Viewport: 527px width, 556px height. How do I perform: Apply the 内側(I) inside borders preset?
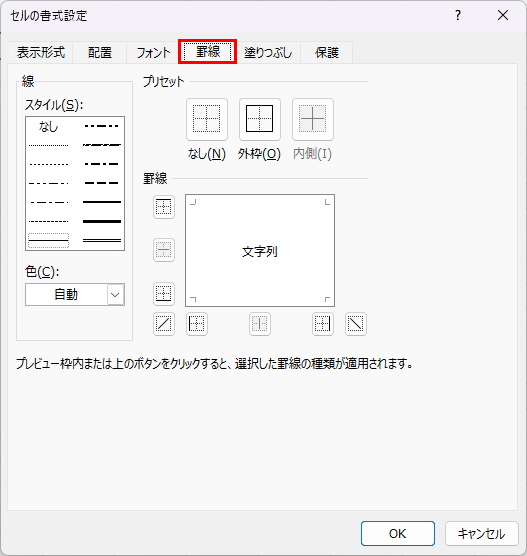[312, 119]
